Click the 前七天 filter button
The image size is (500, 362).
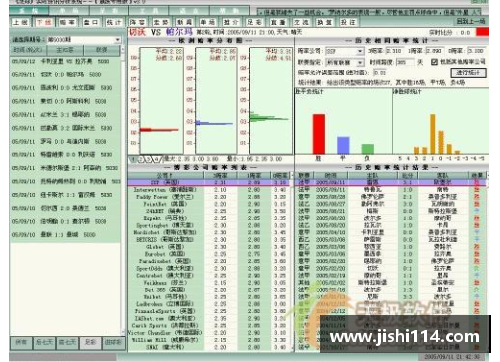coord(67,342)
